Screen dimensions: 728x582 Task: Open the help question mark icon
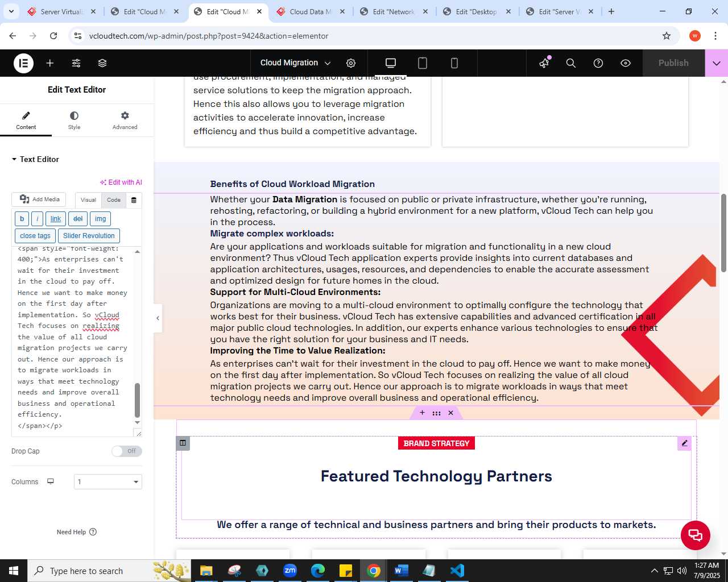click(x=598, y=63)
